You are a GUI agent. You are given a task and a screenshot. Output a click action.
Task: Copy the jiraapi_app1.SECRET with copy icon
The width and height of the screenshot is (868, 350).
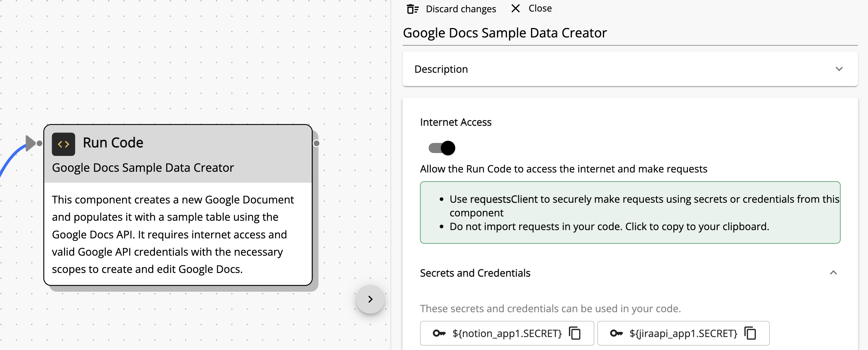750,333
